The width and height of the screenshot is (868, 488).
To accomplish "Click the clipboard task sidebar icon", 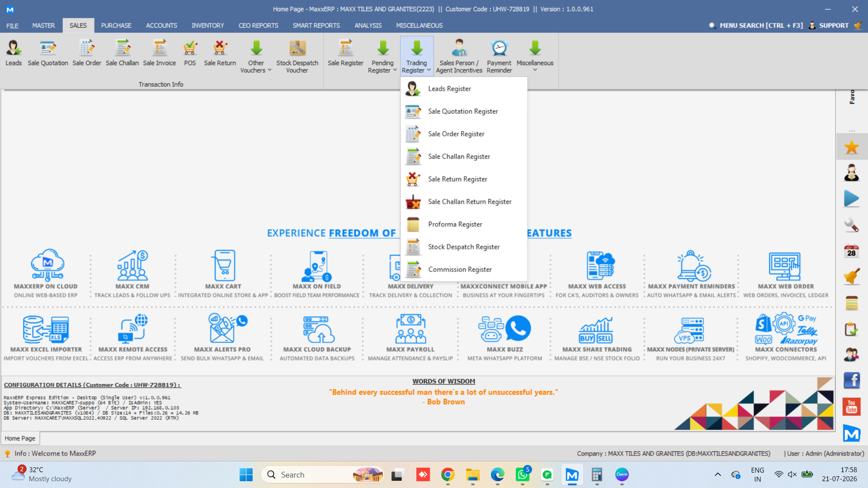I will (851, 329).
